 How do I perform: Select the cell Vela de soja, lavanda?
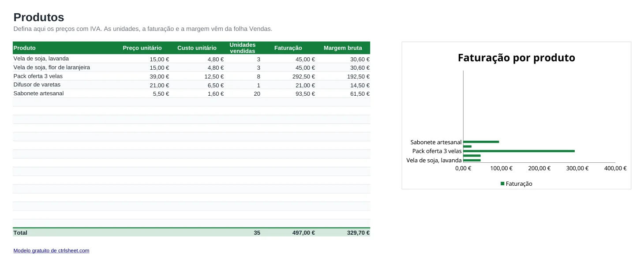[41, 59]
